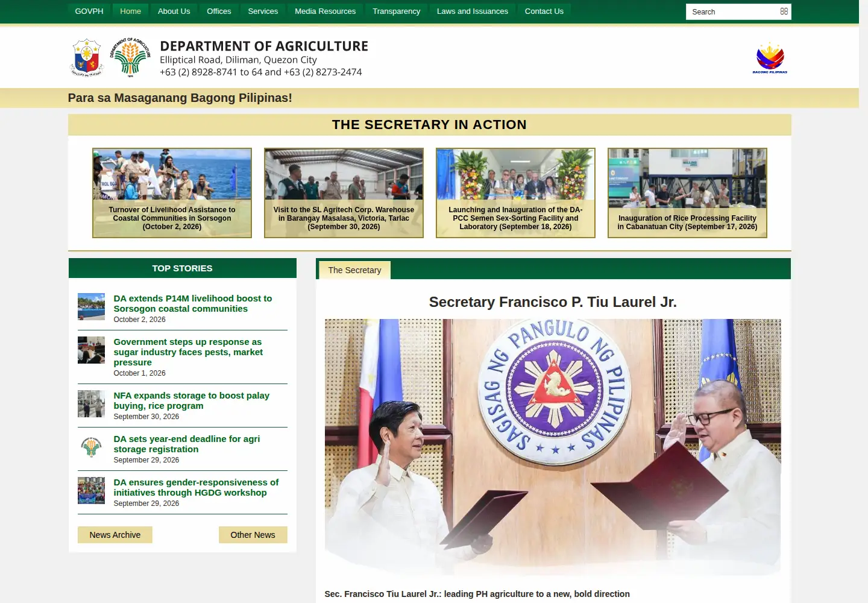Open DA extends P14M livelihood boost story
The image size is (868, 603).
(193, 303)
